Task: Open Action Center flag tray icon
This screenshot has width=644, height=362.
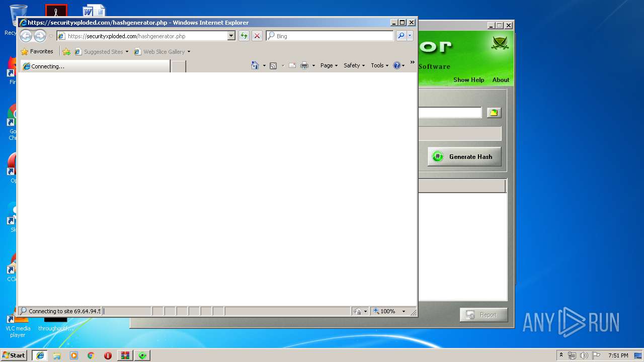Action: [x=596, y=355]
